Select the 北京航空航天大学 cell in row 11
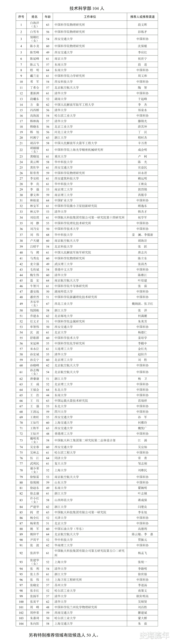Screen dimensions: 173x644 (x=67, y=87)
